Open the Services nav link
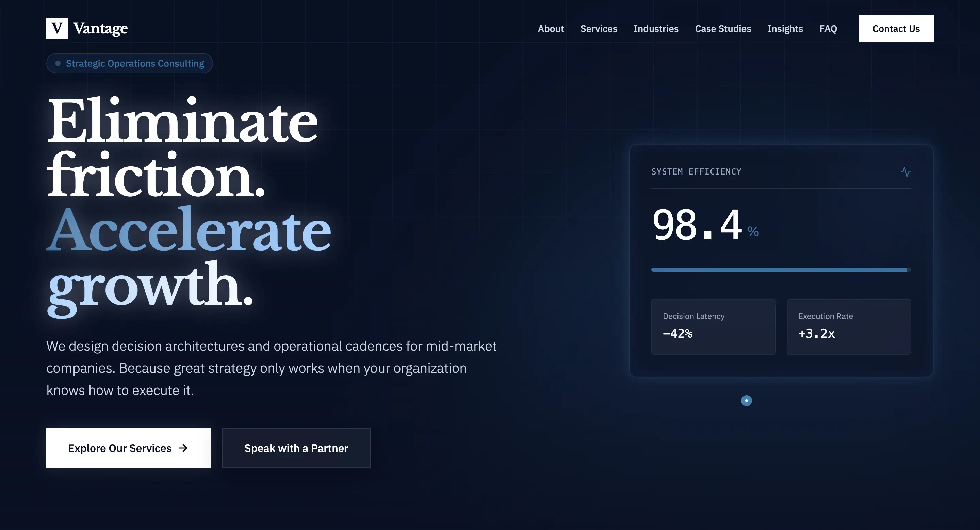The width and height of the screenshot is (980, 530). coord(599,29)
